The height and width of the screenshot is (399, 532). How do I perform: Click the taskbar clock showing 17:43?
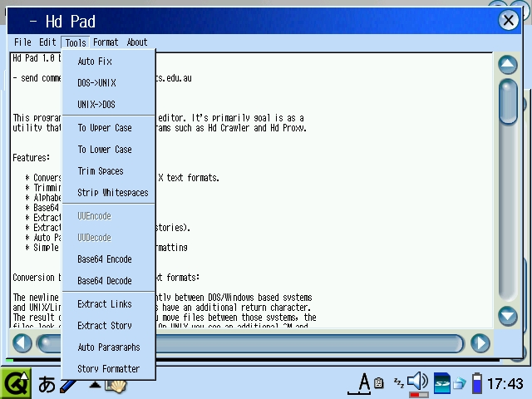[x=505, y=383]
